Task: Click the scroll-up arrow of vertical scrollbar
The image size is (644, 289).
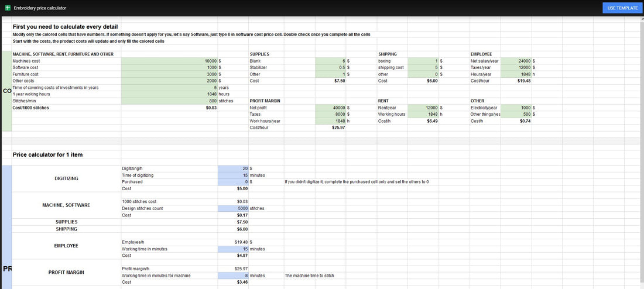Action: click(641, 19)
